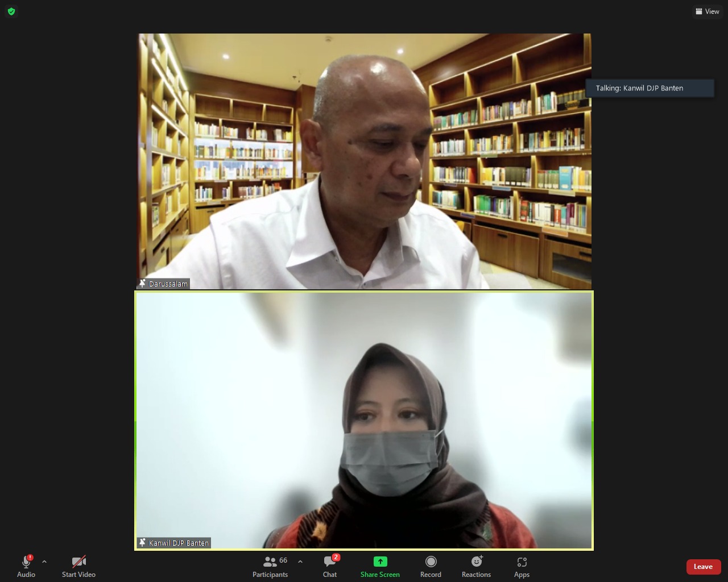Select Darussalam's video tile
728x582 pixels.
click(364, 161)
